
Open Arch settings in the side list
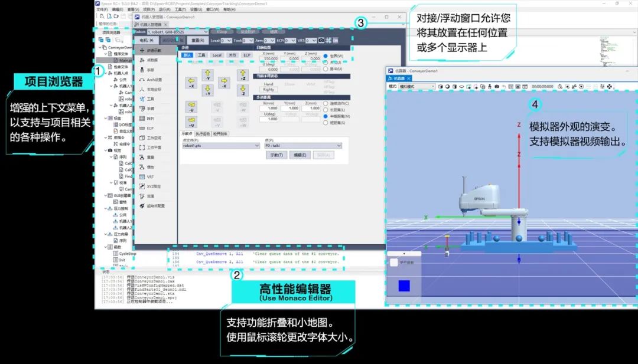(x=154, y=80)
